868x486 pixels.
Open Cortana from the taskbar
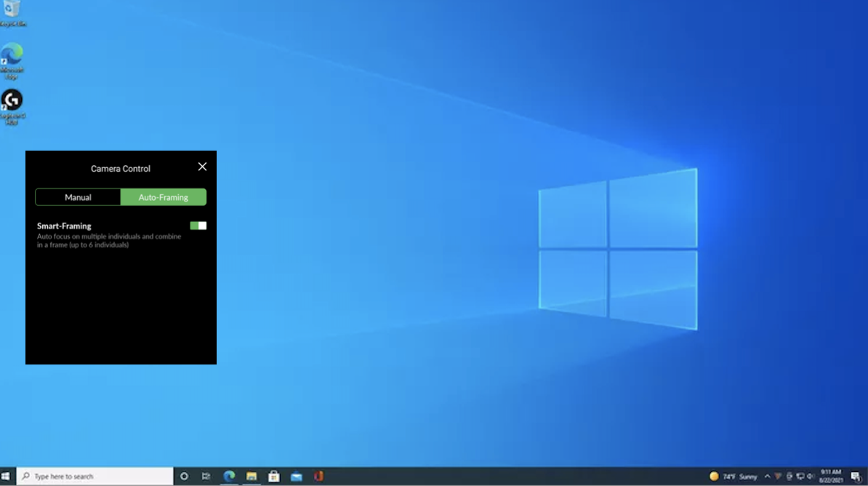pyautogui.click(x=185, y=476)
